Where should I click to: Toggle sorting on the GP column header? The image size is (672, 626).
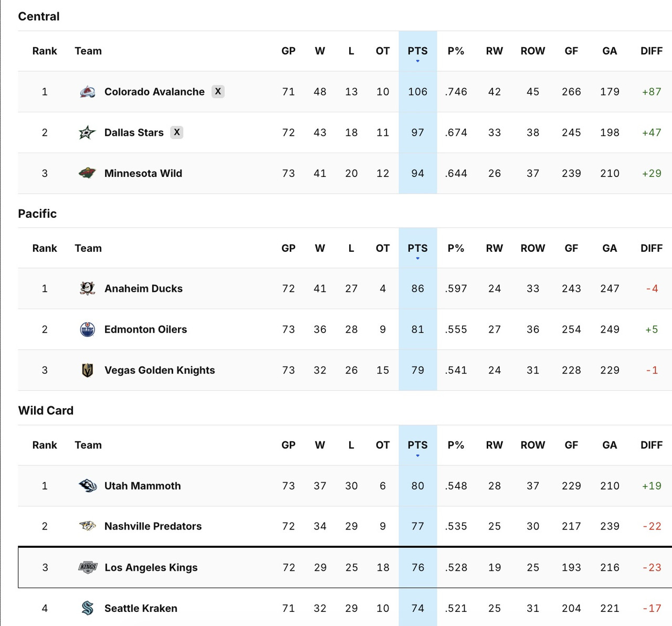click(x=288, y=51)
